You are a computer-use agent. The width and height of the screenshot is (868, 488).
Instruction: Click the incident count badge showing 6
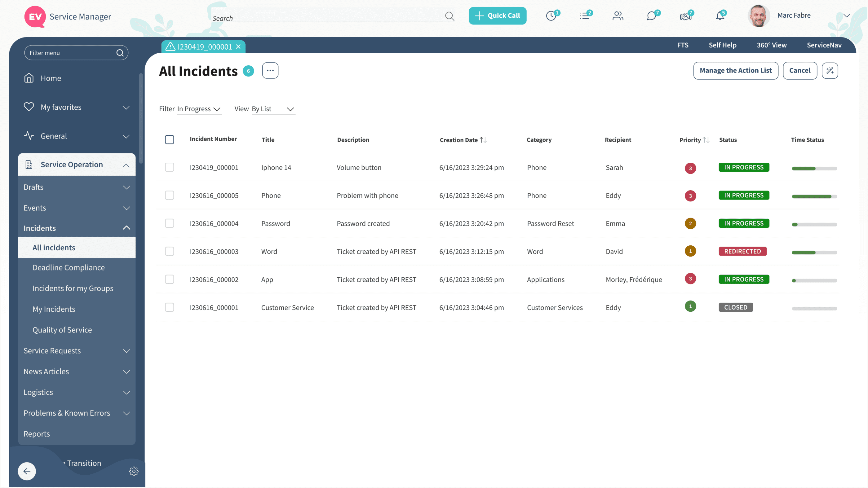tap(248, 71)
